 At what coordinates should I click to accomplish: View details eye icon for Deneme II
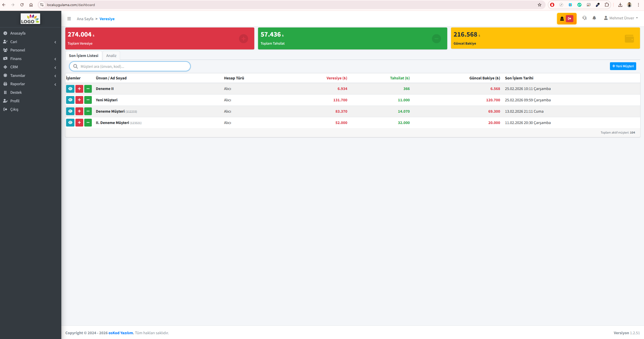70,89
